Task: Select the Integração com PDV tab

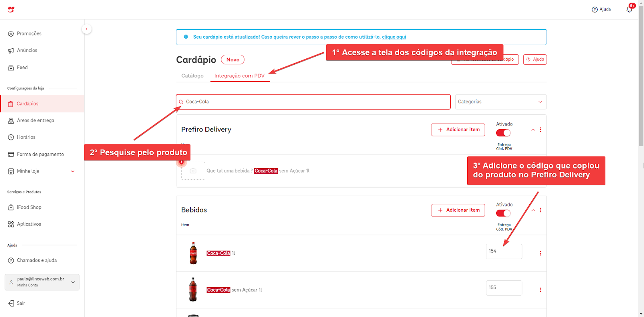Action: click(239, 76)
